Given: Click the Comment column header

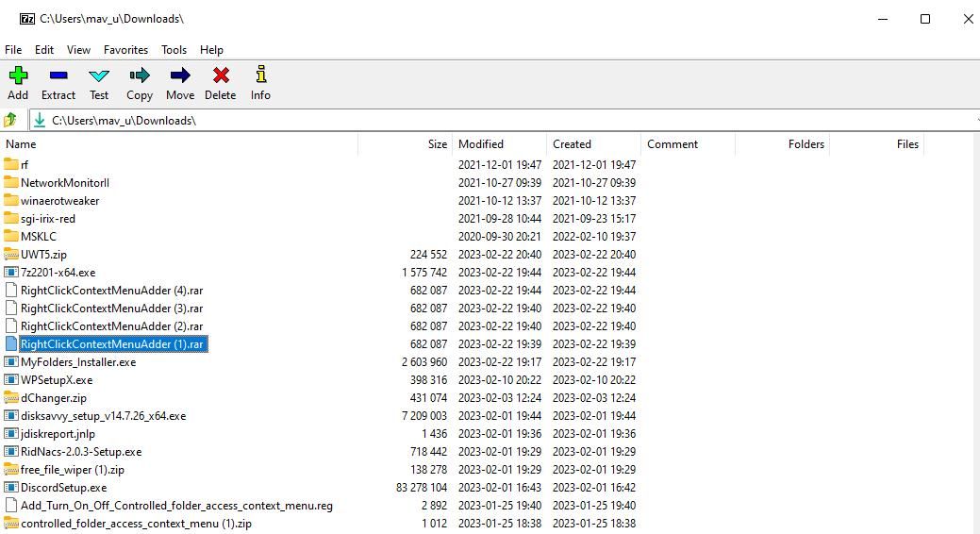Looking at the screenshot, I should pos(689,143).
